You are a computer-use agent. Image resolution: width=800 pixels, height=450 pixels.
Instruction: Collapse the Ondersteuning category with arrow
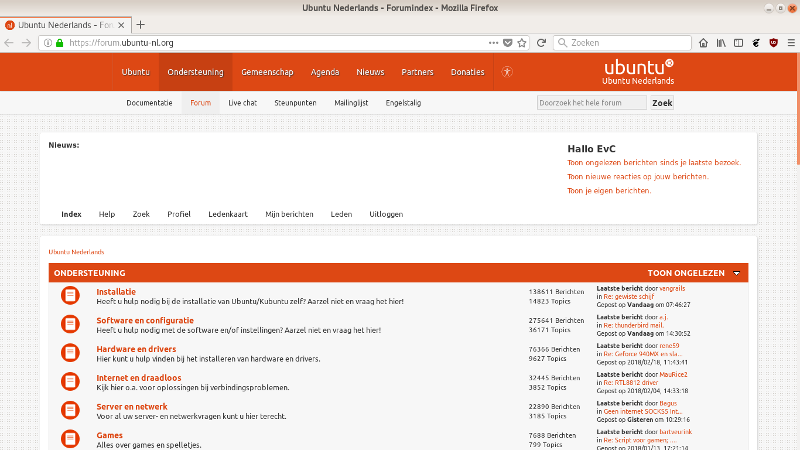737,273
